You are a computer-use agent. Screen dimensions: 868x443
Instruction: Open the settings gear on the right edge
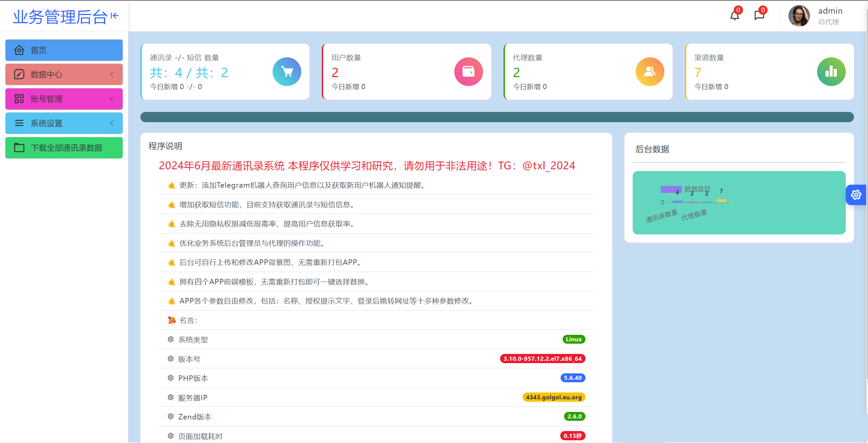coord(856,195)
